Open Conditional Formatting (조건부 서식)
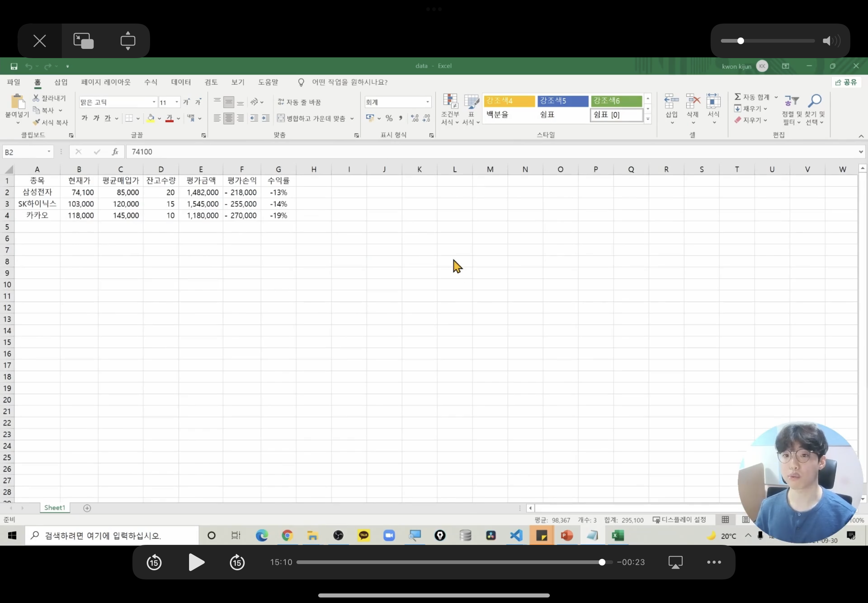The height and width of the screenshot is (603, 868). [x=450, y=109]
